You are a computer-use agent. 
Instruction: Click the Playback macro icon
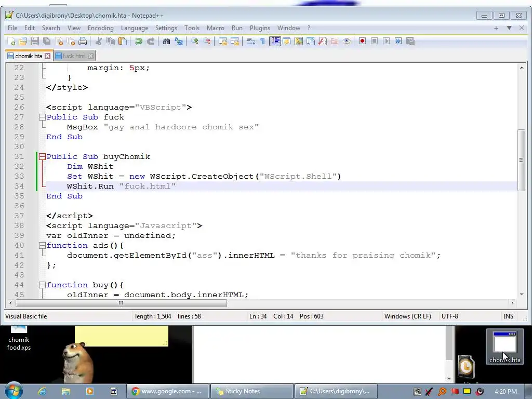[x=386, y=42]
